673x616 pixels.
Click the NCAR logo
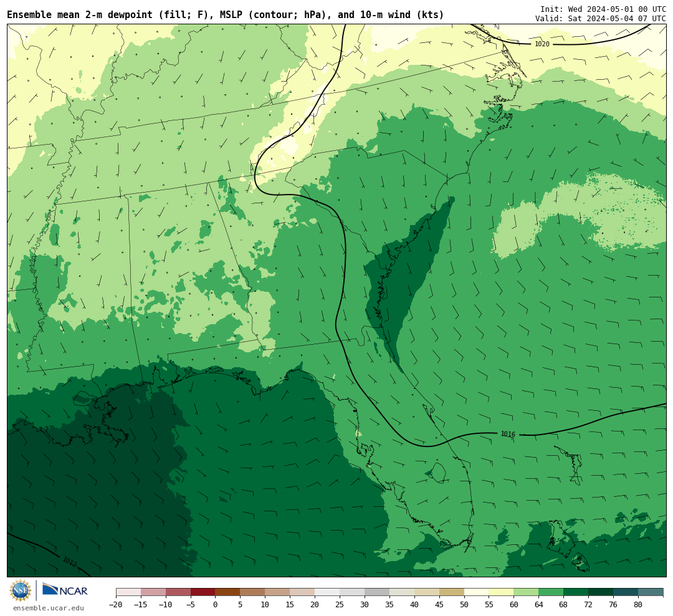click(65, 591)
